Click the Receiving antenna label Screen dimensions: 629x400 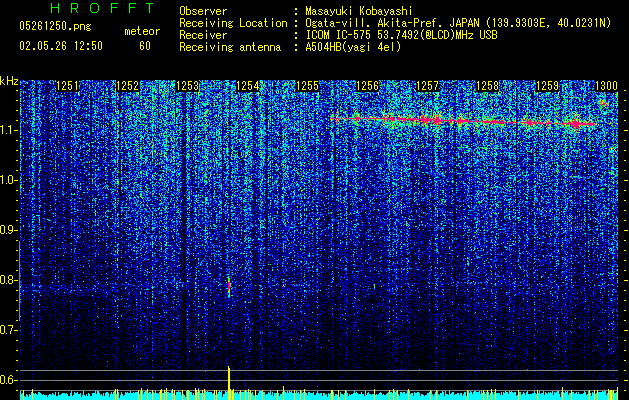point(230,47)
